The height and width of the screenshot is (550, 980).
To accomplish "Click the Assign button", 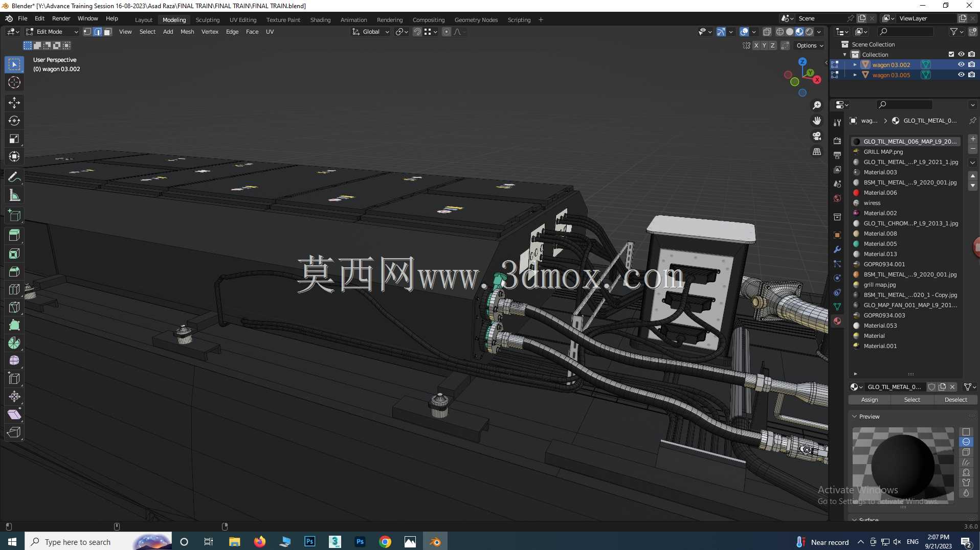I will click(870, 400).
